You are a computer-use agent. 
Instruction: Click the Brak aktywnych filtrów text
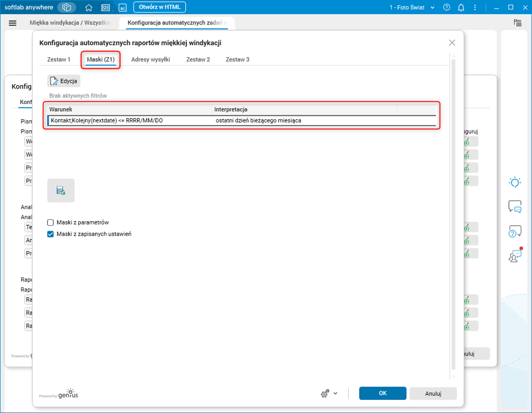(78, 96)
